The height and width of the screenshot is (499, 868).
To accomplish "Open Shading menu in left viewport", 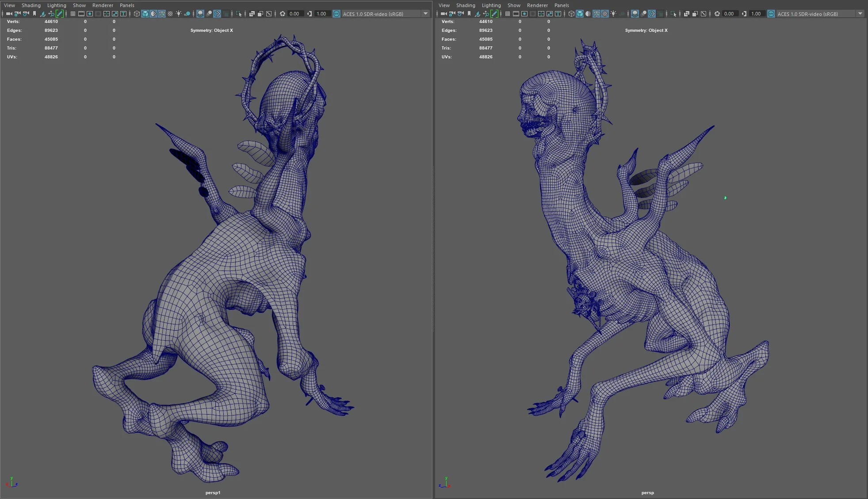I will (31, 5).
